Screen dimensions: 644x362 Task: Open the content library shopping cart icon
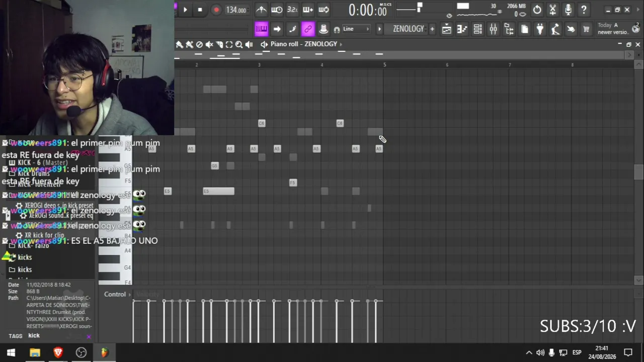pos(586,29)
